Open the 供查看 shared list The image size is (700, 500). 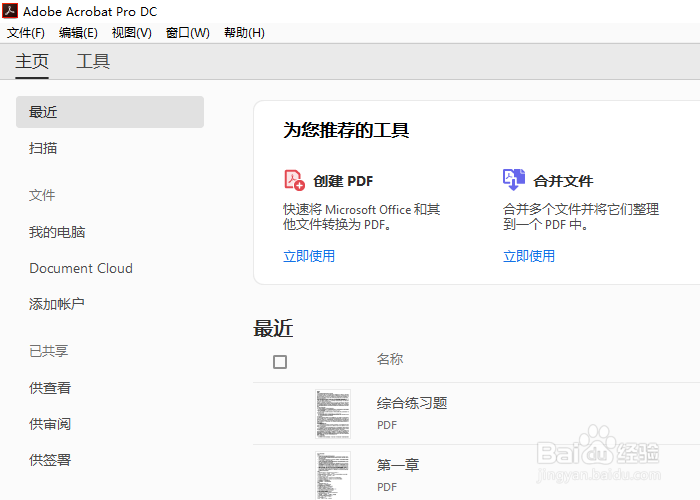(50, 388)
